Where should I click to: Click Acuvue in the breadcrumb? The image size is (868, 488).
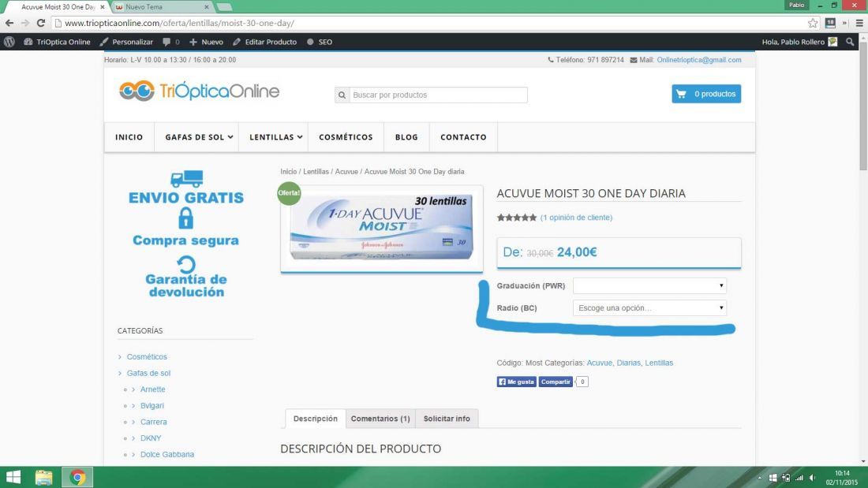tap(346, 172)
